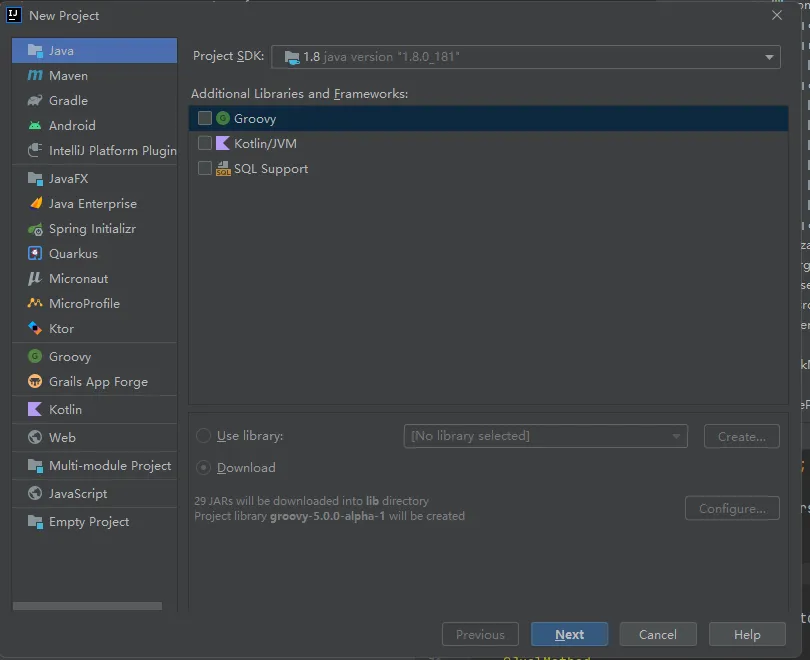
Task: Select Grails App Forge icon
Action: (x=35, y=382)
